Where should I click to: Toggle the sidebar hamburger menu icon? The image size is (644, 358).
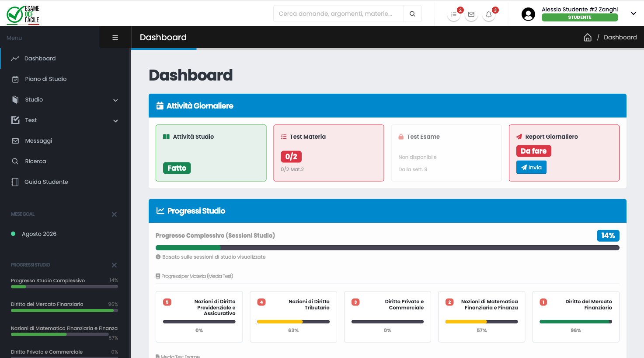[x=115, y=37]
